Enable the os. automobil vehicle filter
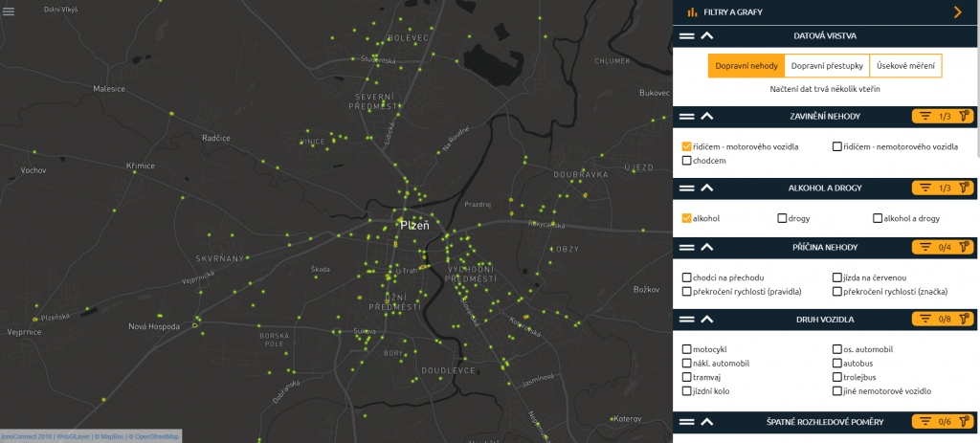 [x=836, y=349]
